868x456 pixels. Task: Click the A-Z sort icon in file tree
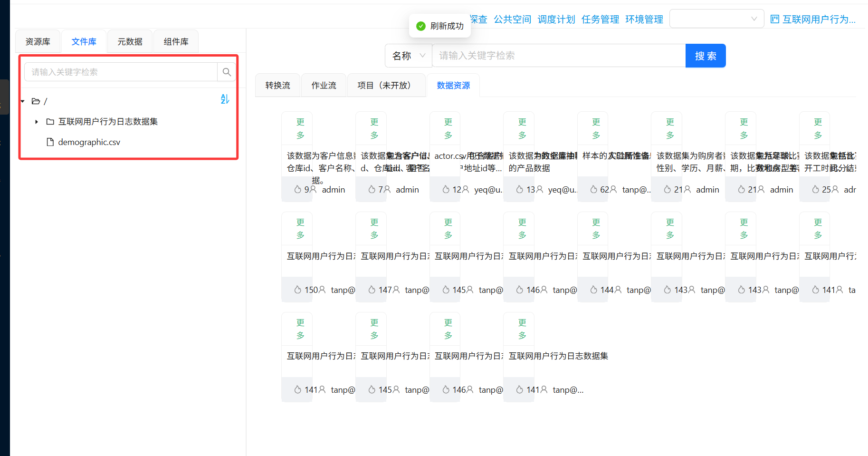coord(225,99)
